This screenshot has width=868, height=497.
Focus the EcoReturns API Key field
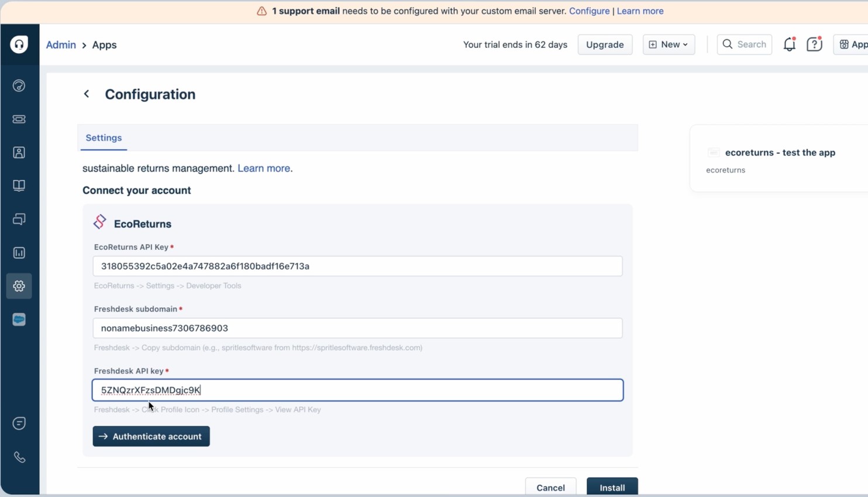coord(357,266)
